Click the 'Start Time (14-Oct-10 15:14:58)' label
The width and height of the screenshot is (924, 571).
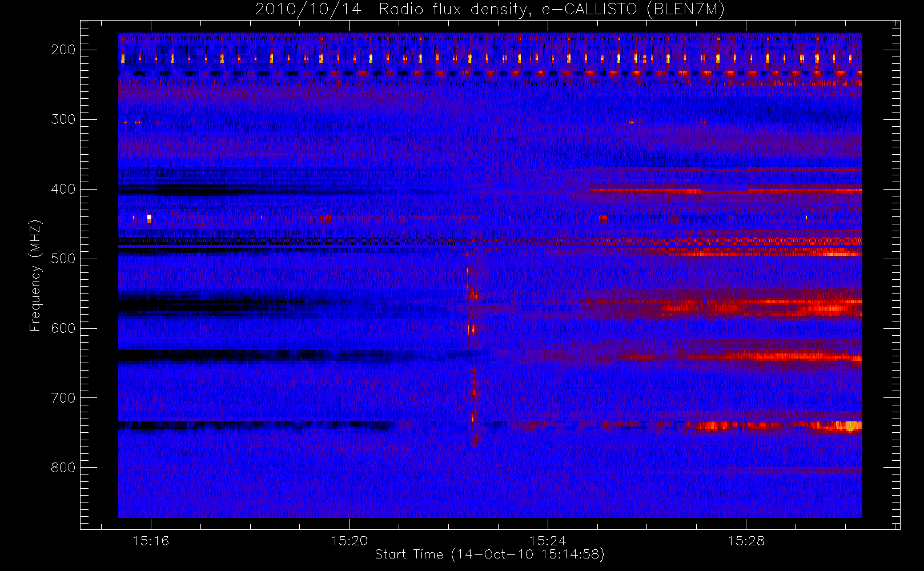pyautogui.click(x=489, y=554)
